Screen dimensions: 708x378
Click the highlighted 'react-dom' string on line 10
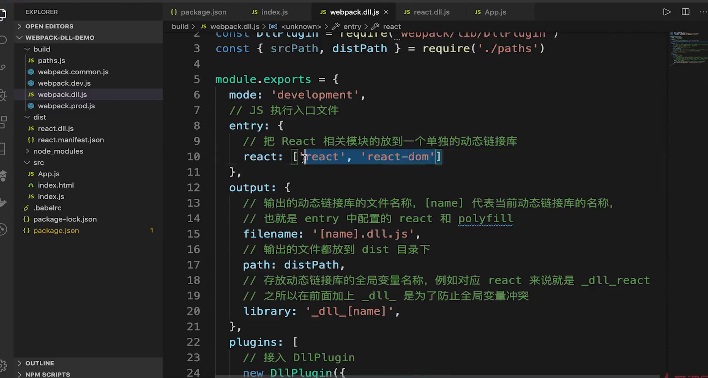pyautogui.click(x=398, y=157)
